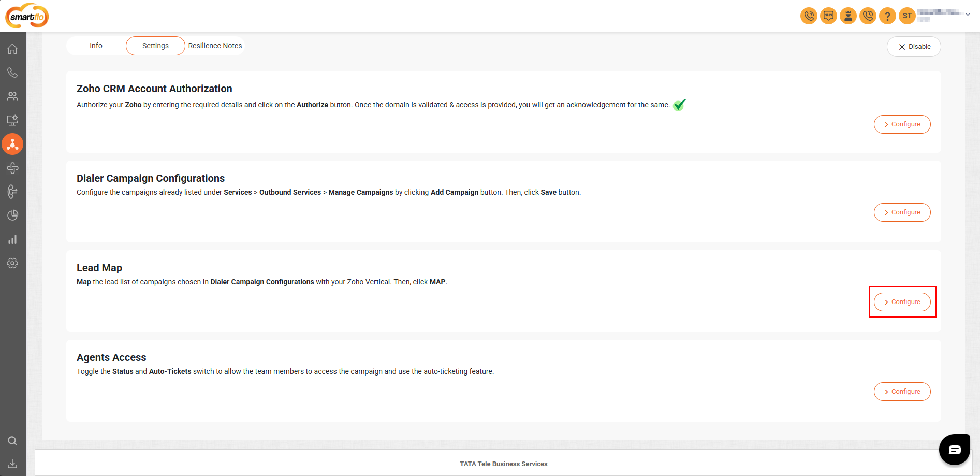The width and height of the screenshot is (980, 476).
Task: Open the monitor with gear sidebar icon
Action: [x=12, y=120]
